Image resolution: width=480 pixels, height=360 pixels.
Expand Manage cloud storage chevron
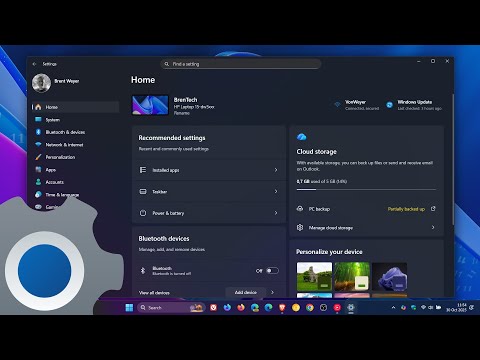point(433,227)
